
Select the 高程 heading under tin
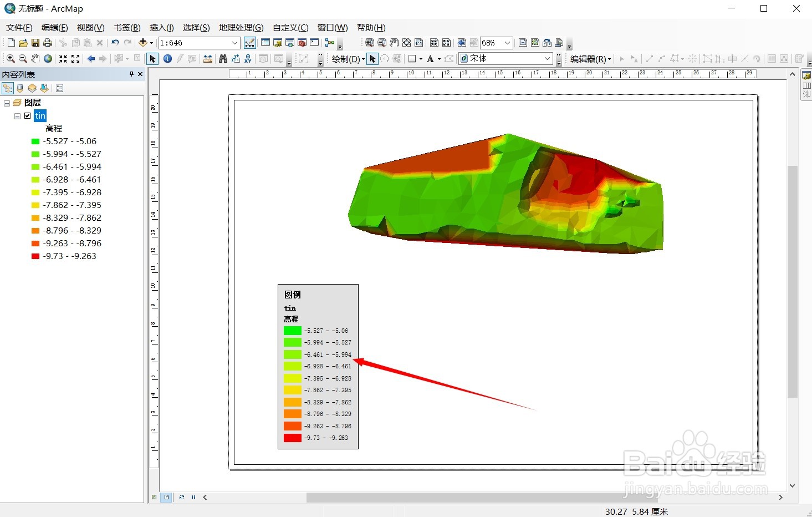tap(54, 128)
